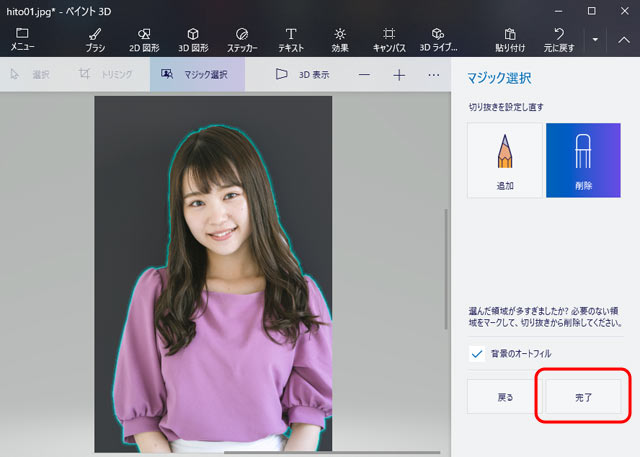Click the 完了 done button
Image resolution: width=640 pixels, height=457 pixels.
pyautogui.click(x=583, y=397)
